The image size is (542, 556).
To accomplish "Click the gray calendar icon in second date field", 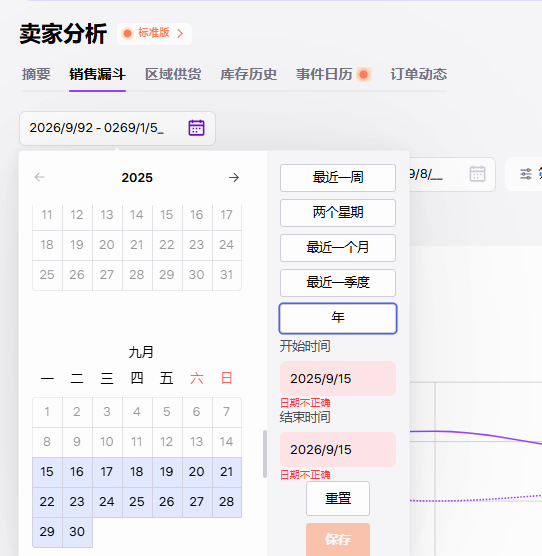I will [477, 174].
